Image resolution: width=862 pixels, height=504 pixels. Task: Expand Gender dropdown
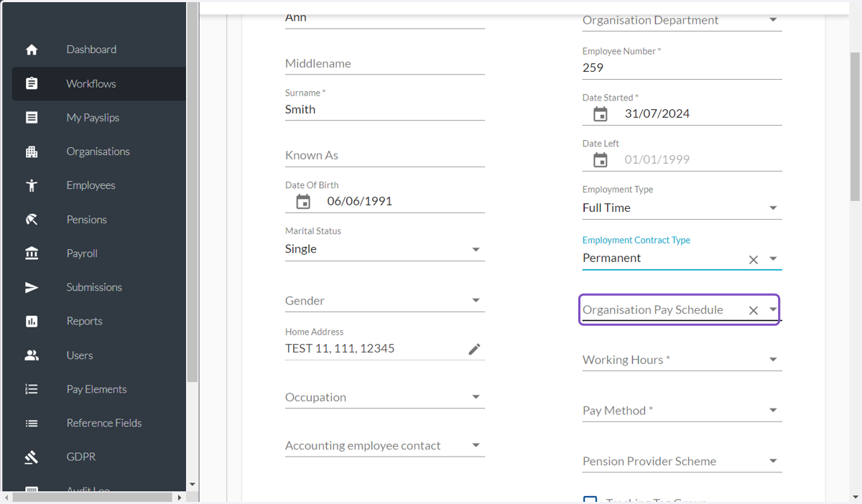(x=476, y=301)
